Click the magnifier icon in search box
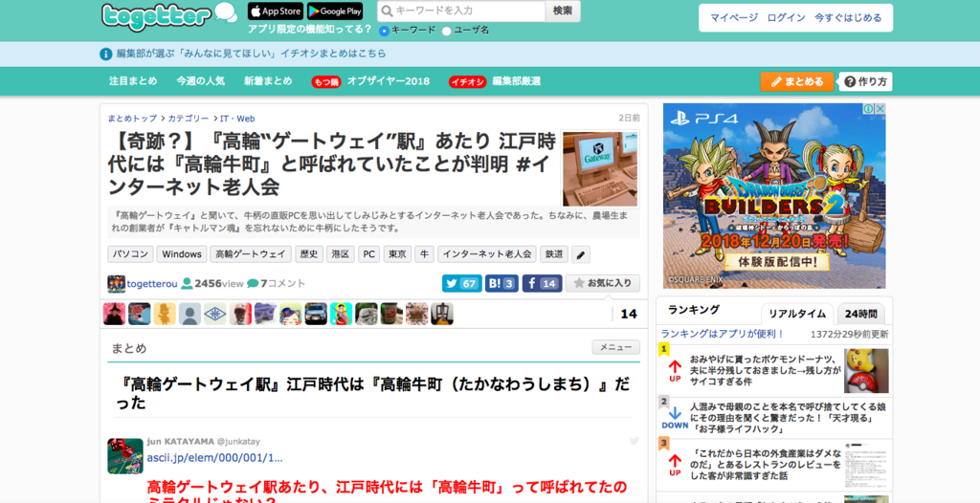The image size is (980, 503). click(x=387, y=11)
